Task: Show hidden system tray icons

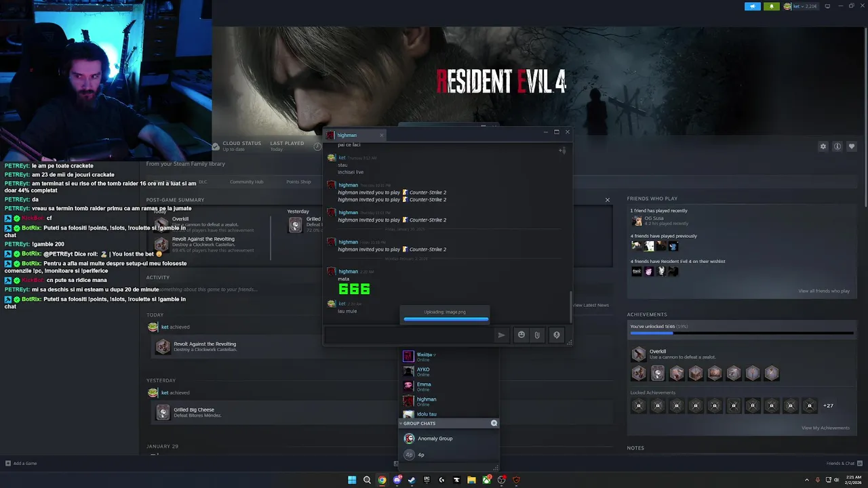Action: click(806, 480)
